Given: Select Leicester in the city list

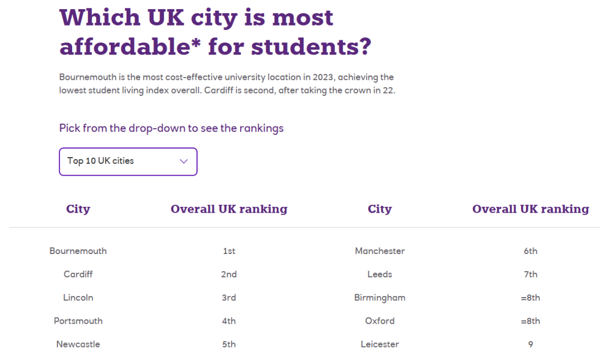Looking at the screenshot, I should pos(380,344).
